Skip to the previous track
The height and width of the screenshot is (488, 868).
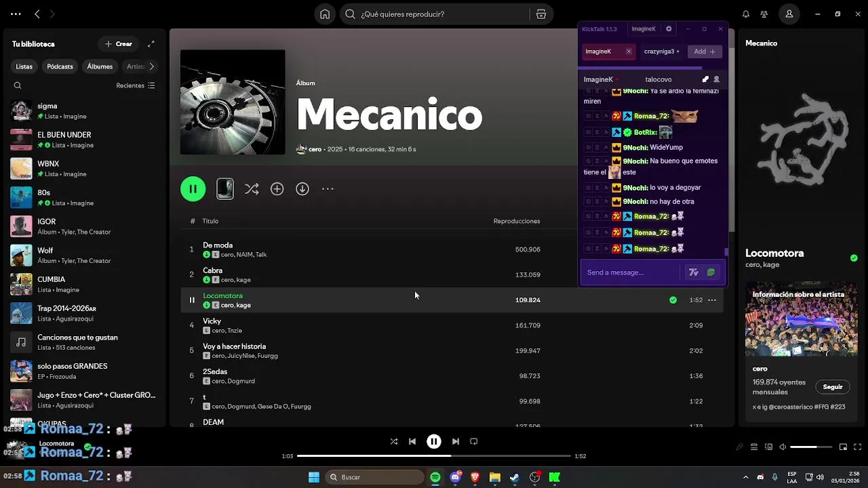[412, 441]
